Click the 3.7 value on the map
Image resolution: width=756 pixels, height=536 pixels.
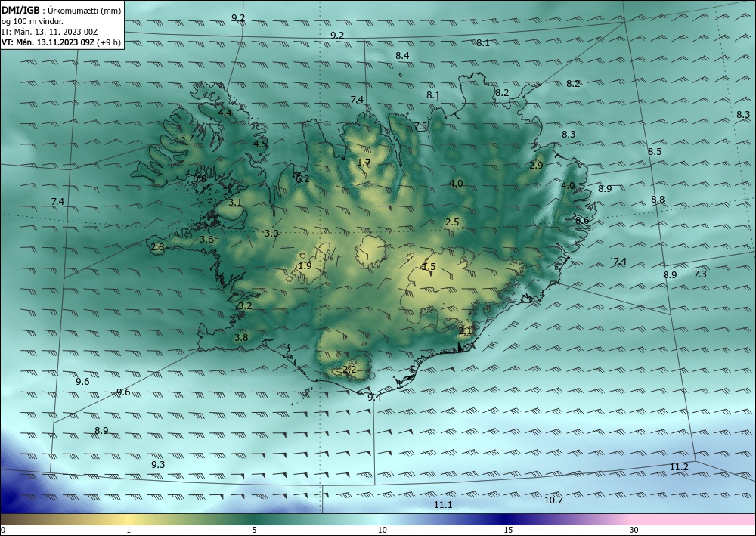pos(187,138)
